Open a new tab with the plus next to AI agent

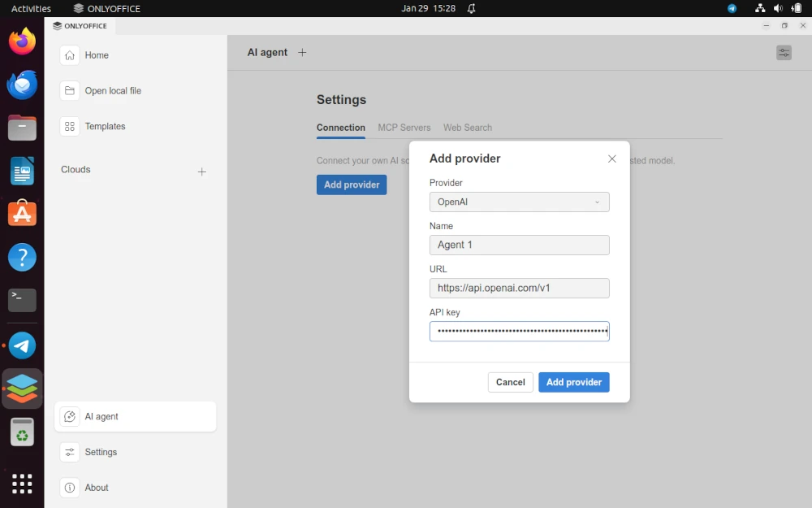tap(302, 52)
